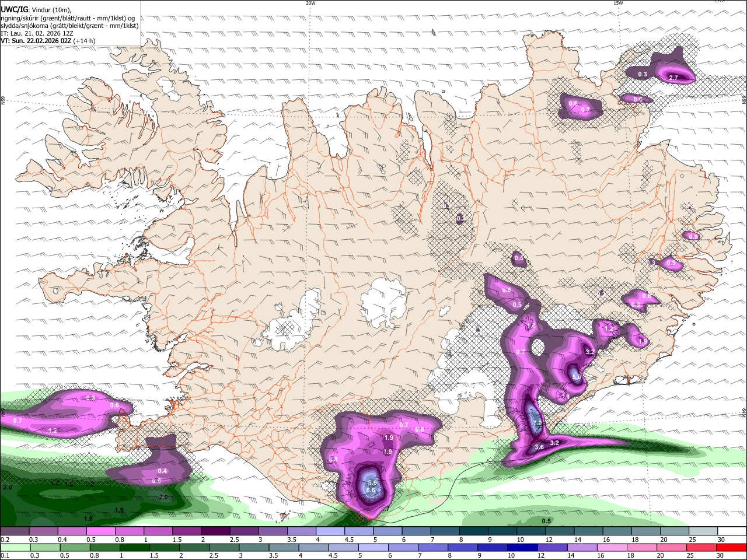
Task: Select bright magenta swatch between 0.5 and 0.8
Action: pos(100,531)
